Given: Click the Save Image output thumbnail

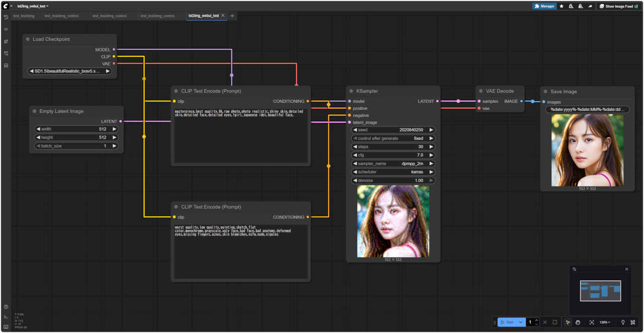Looking at the screenshot, I should (x=587, y=150).
